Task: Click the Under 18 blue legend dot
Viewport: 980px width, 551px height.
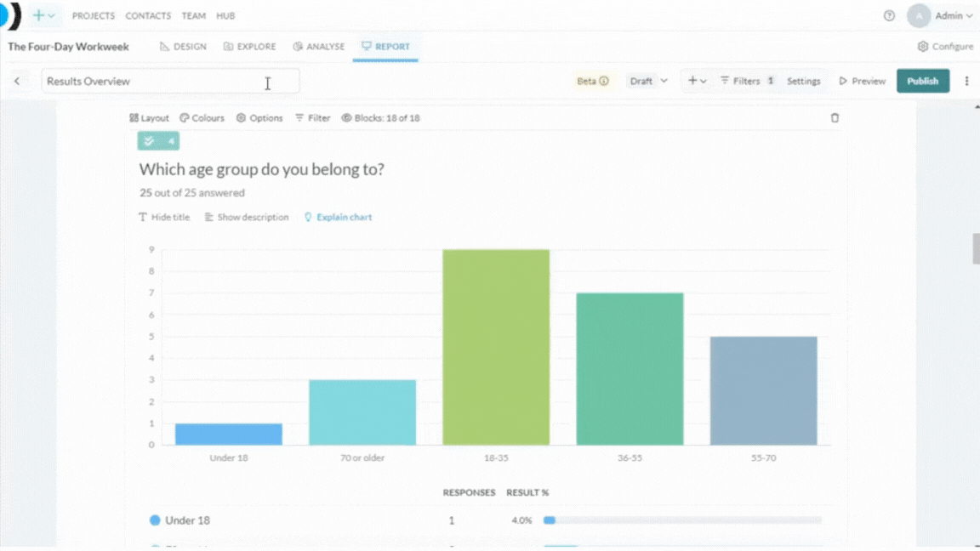Action: pyautogui.click(x=155, y=520)
